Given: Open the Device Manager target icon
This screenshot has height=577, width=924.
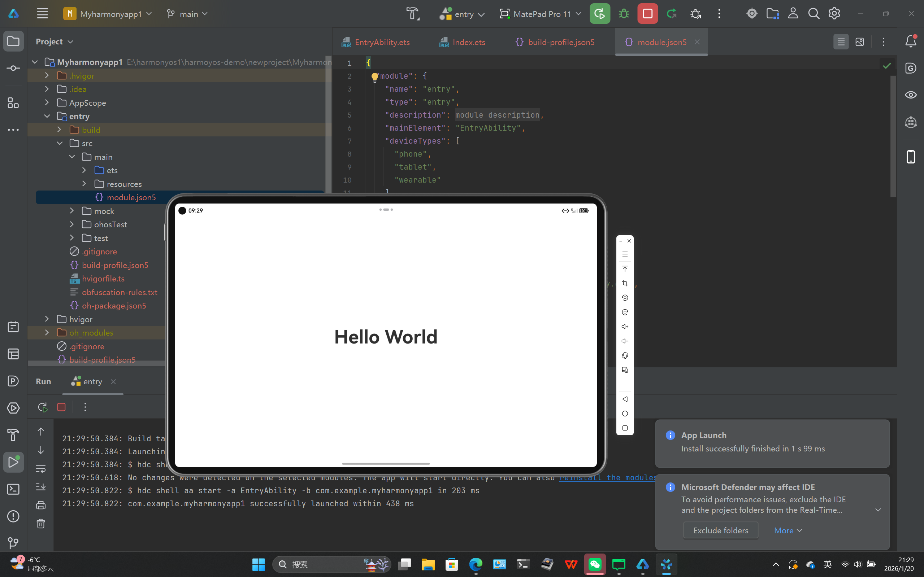Looking at the screenshot, I should [x=751, y=14].
